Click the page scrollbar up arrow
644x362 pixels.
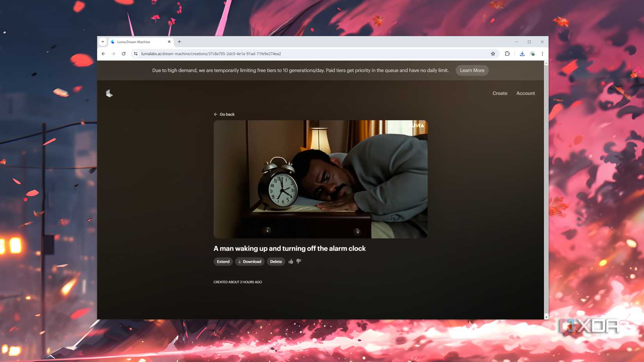pyautogui.click(x=546, y=63)
